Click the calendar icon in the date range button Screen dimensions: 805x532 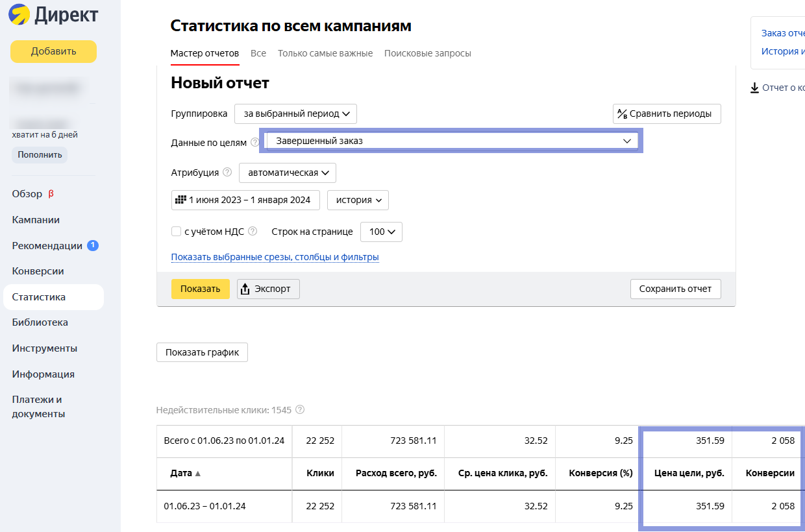[182, 200]
